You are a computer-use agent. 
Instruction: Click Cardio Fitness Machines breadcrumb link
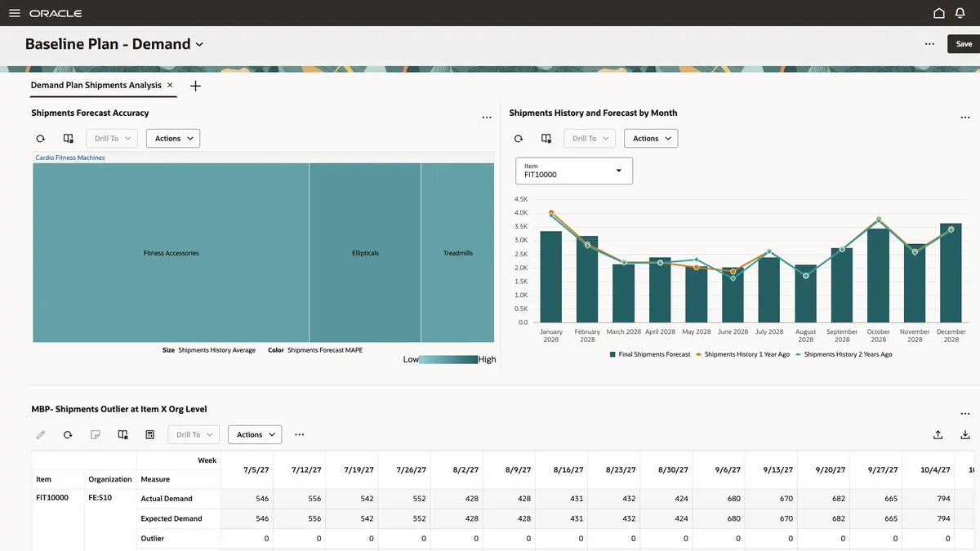pos(70,158)
